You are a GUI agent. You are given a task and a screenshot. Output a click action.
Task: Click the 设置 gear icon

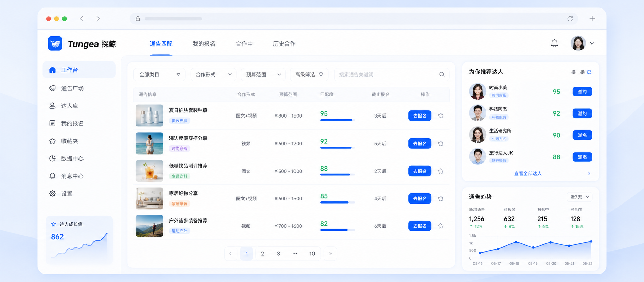(x=52, y=193)
